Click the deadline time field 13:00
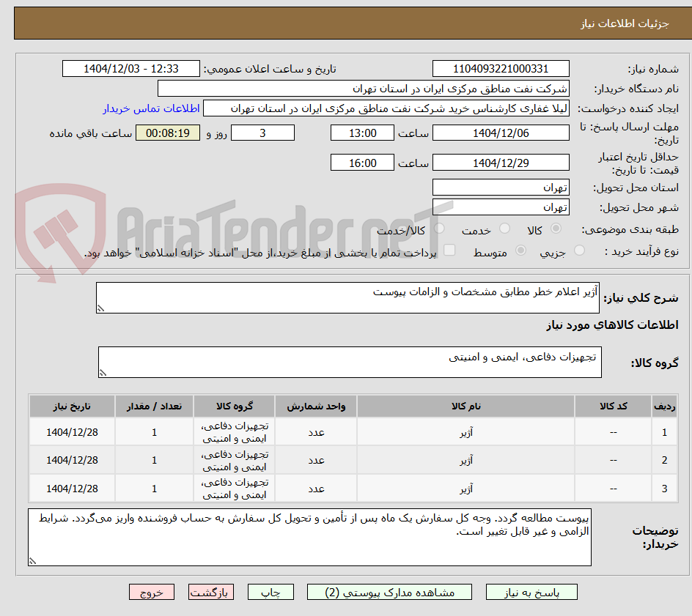This screenshot has height=616, width=692. [x=362, y=133]
